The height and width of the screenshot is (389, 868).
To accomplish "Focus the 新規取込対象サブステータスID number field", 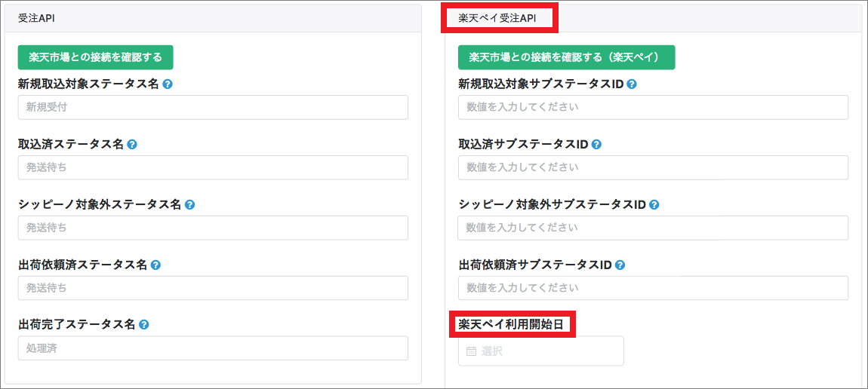I will [x=653, y=107].
